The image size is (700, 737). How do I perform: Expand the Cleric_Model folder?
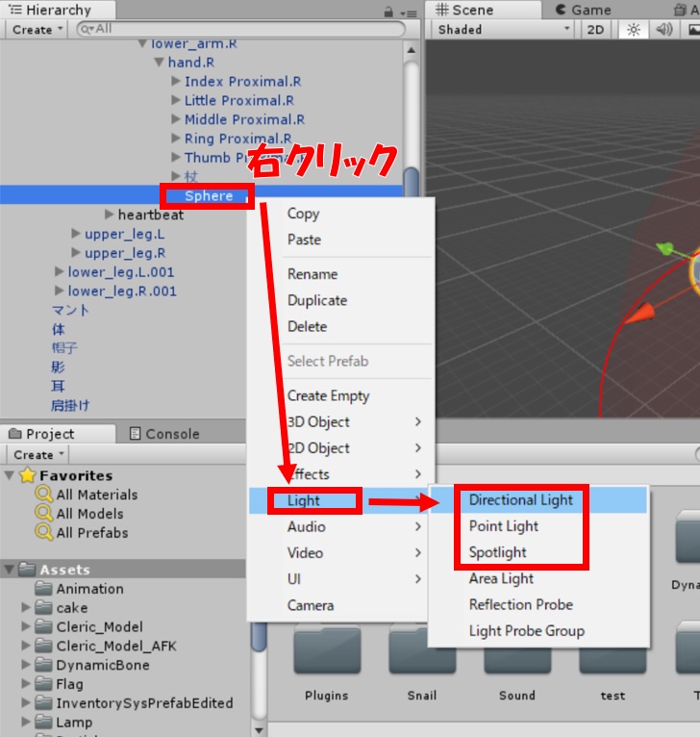(26, 626)
